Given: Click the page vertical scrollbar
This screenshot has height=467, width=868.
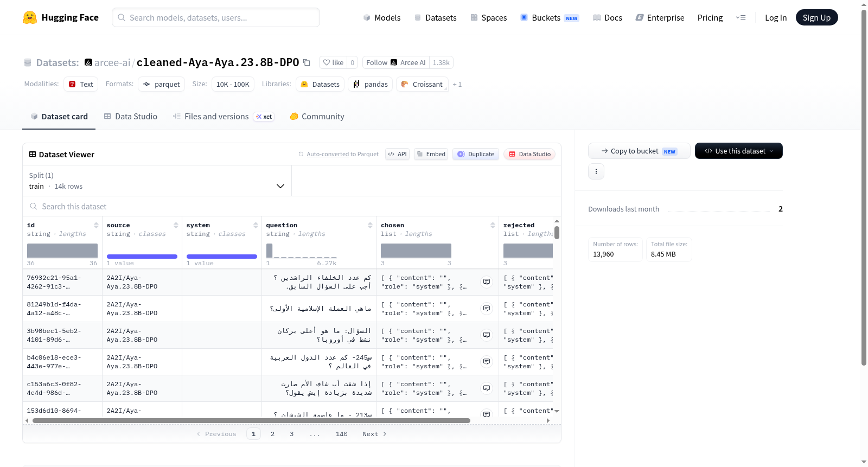Looking at the screenshot, I should [x=864, y=187].
